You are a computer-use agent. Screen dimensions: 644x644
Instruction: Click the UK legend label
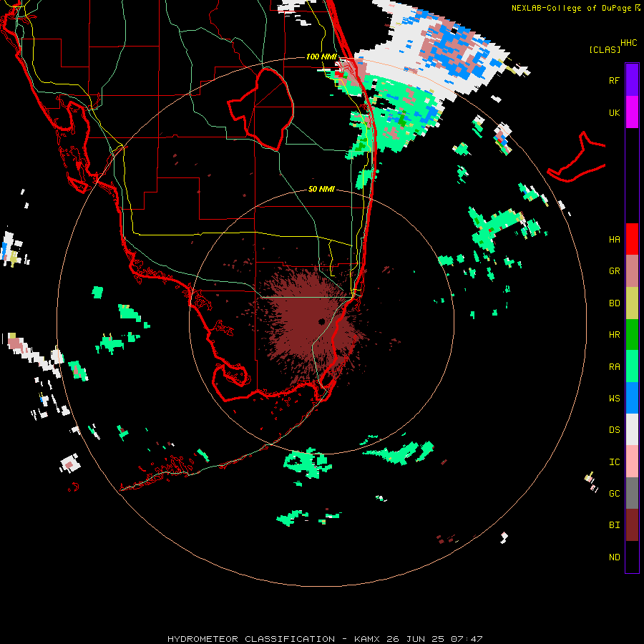pos(614,112)
